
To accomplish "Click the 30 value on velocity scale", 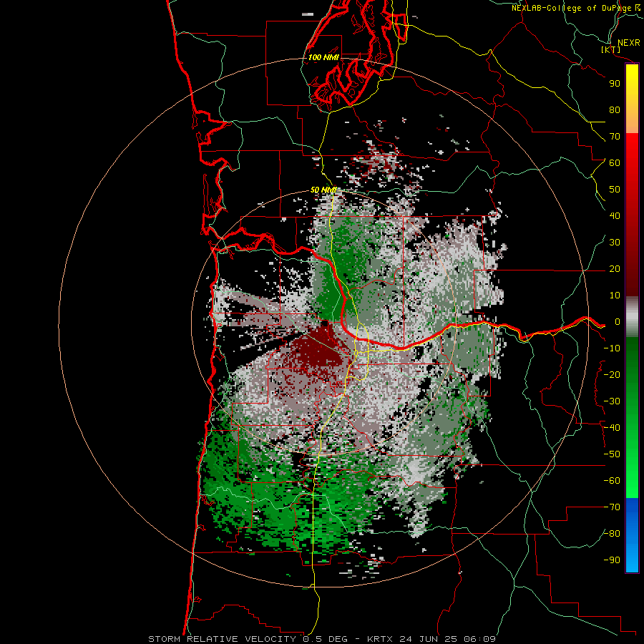I will [615, 243].
